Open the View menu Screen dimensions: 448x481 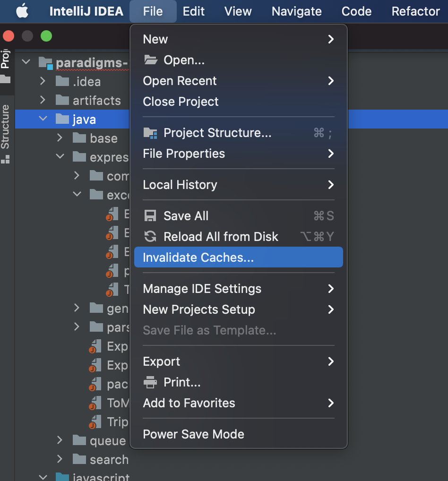pos(238,11)
